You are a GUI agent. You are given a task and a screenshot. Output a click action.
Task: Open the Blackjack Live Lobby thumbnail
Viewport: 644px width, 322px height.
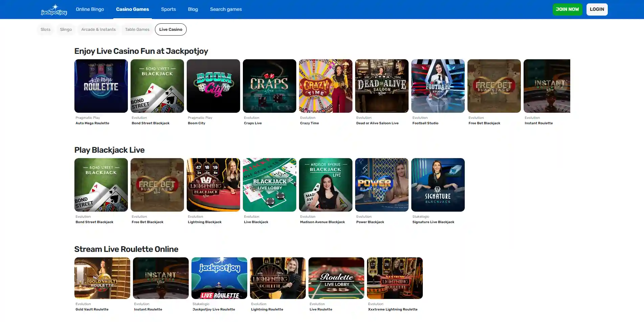(270, 185)
